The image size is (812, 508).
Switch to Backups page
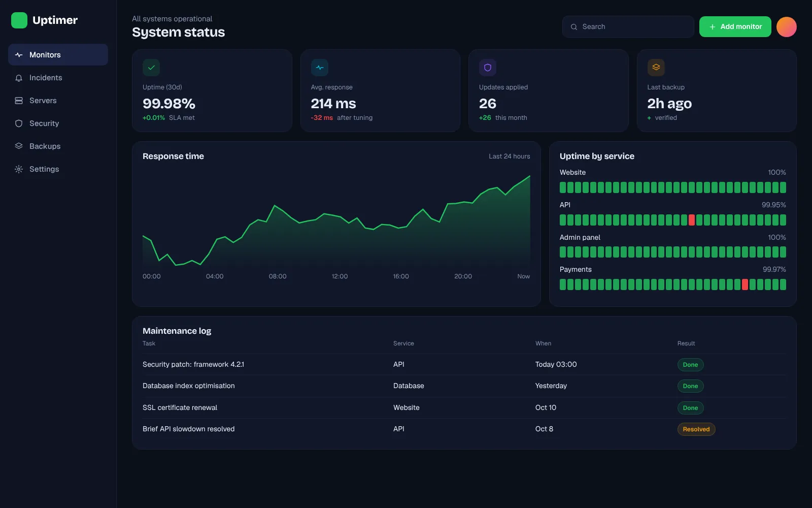click(58, 146)
